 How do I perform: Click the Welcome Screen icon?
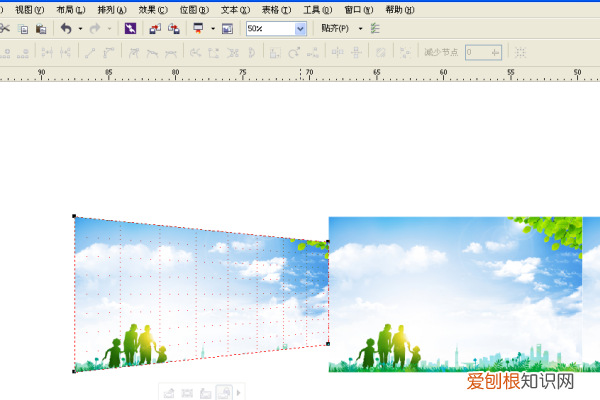[227, 29]
